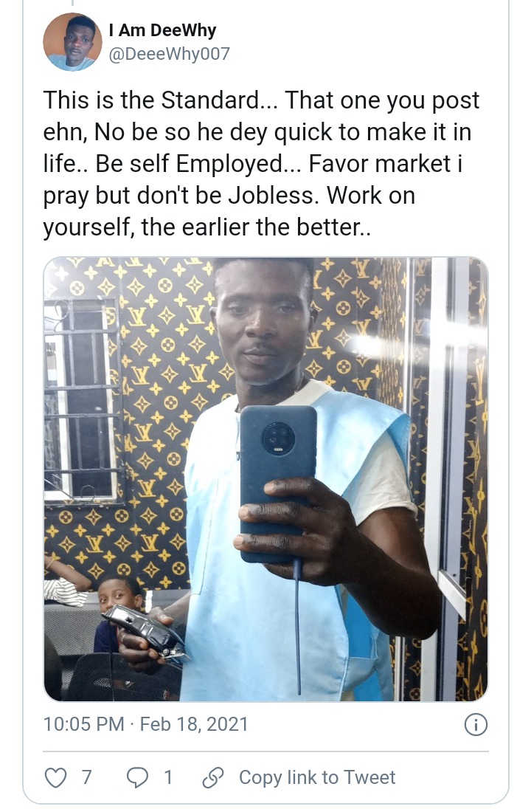The height and width of the screenshot is (812, 531).
Task: Open the tweet info circle icon
Action: pos(476,724)
